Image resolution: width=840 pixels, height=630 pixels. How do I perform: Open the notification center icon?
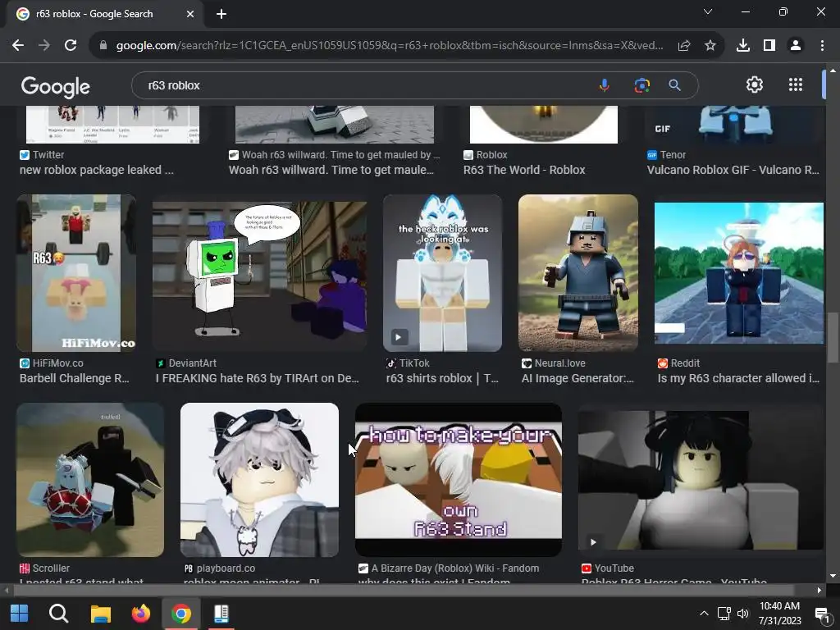pyautogui.click(x=821, y=614)
